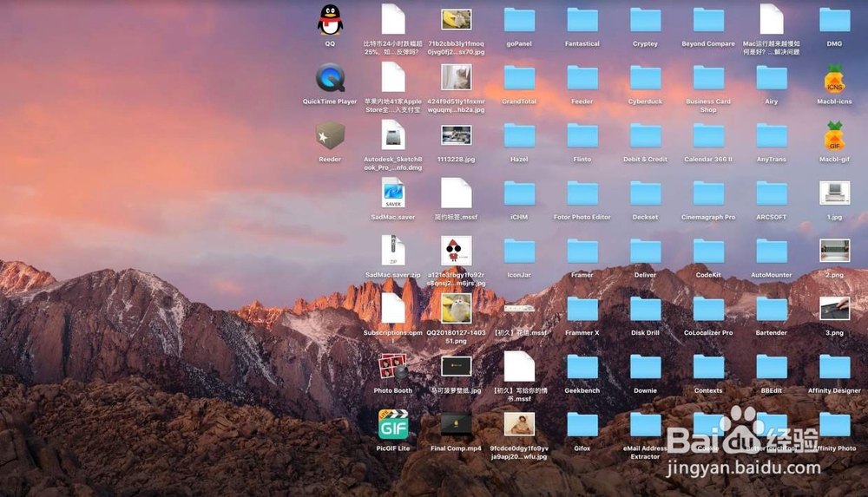The image size is (868, 497).
Task: Click the Business Card Shop folder
Action: (x=708, y=78)
